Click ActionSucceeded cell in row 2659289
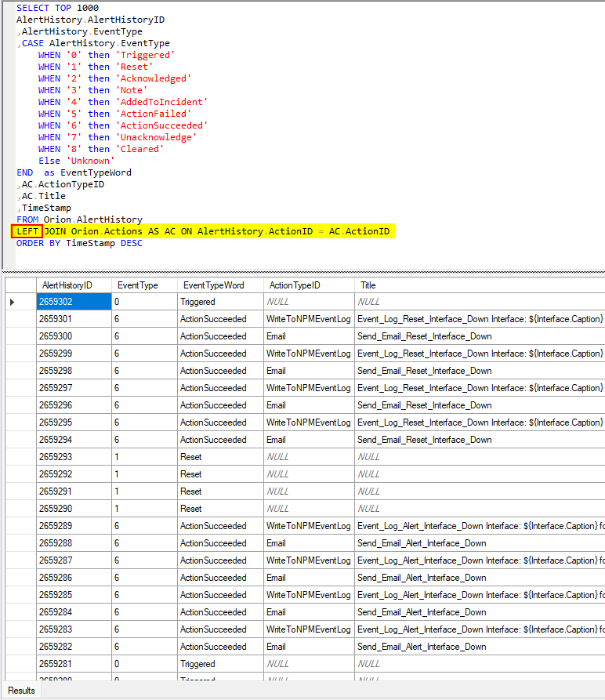 pos(220,526)
